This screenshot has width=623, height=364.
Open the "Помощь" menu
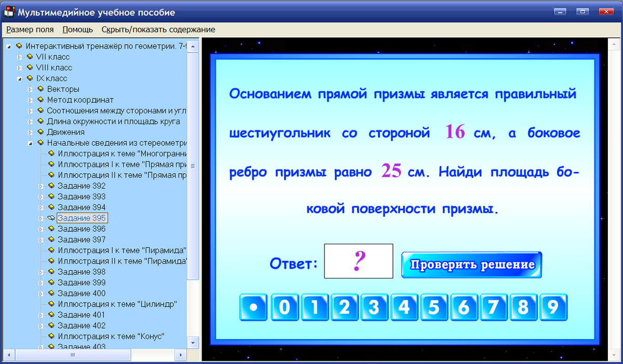pos(77,30)
